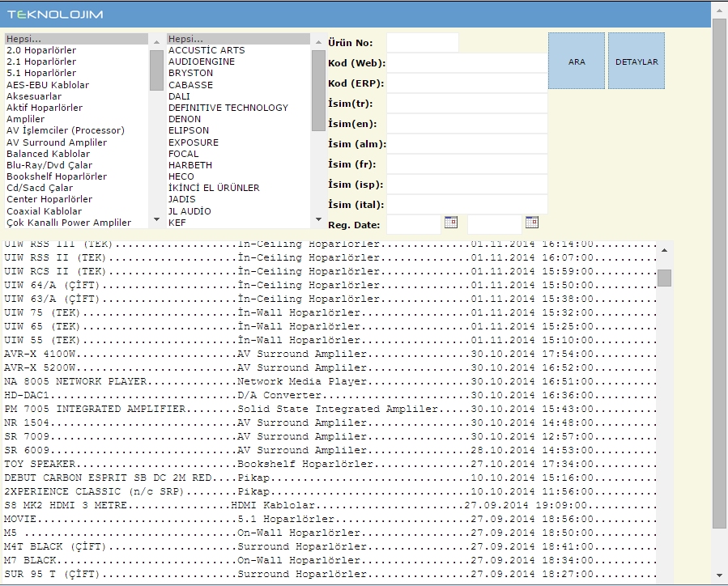Focus the İsim(en) text field
This screenshot has width=728, height=586.
(x=467, y=124)
